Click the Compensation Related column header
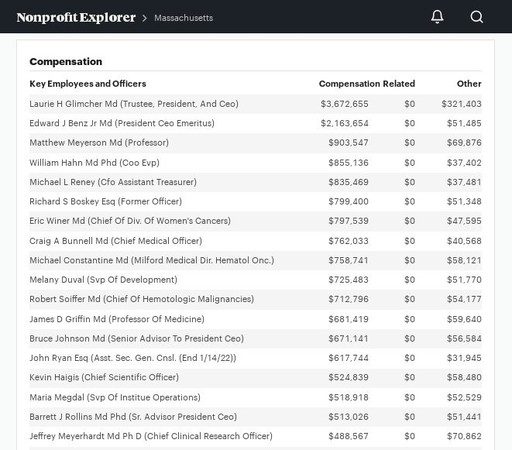This screenshot has height=450, width=512. 367,84
